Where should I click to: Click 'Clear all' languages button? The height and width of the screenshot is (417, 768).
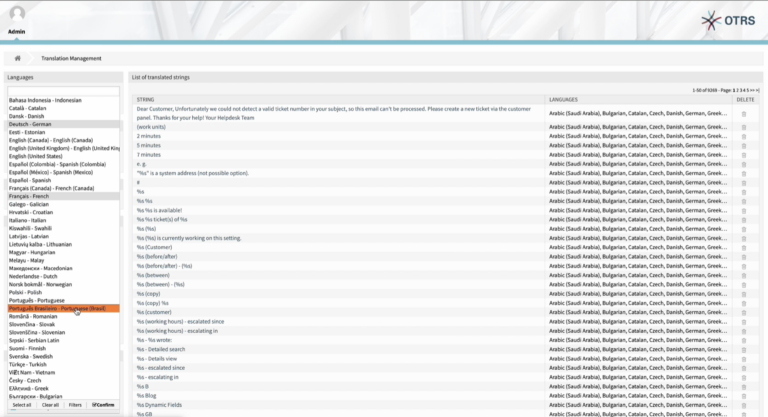(x=50, y=405)
